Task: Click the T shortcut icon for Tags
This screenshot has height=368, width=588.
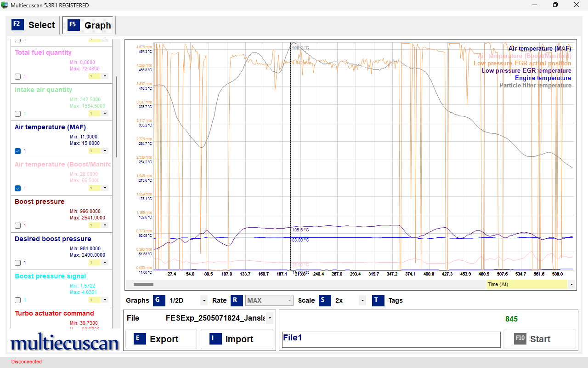Action: click(x=378, y=300)
